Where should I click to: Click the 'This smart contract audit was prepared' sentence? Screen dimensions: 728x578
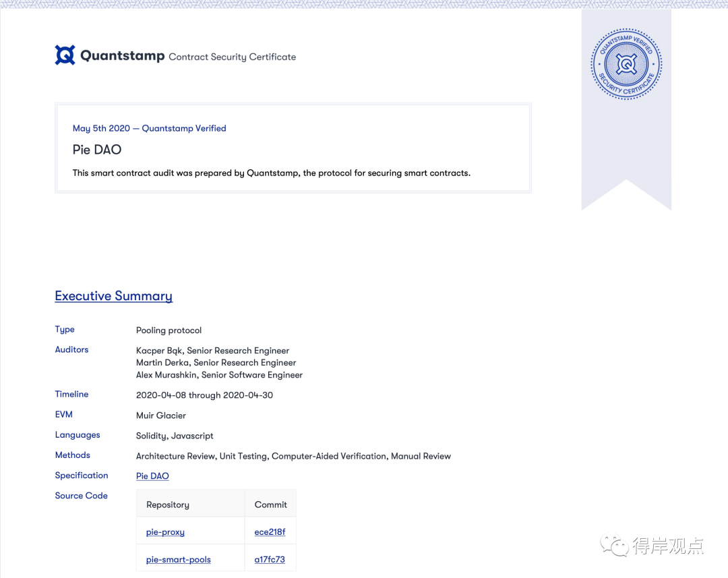tap(272, 173)
